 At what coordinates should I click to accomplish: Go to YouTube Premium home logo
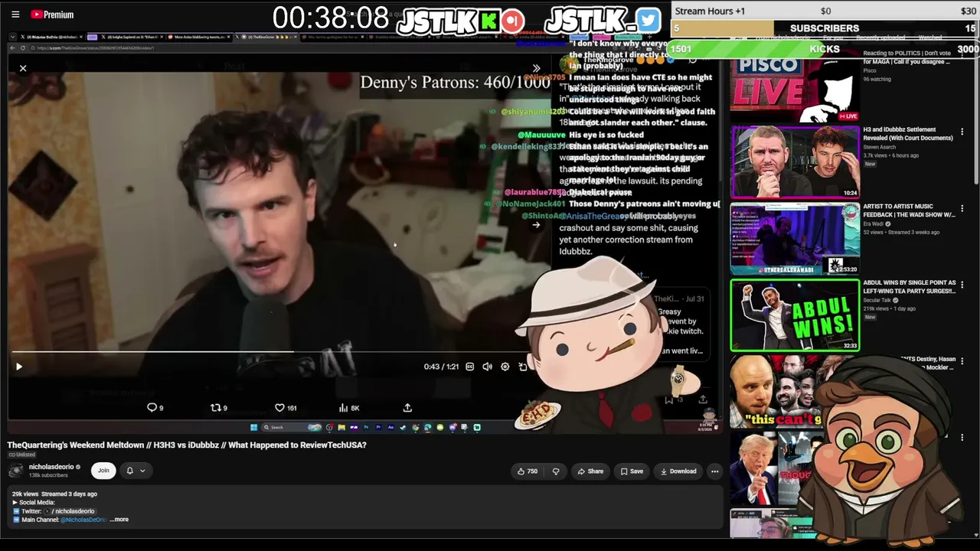pos(52,15)
